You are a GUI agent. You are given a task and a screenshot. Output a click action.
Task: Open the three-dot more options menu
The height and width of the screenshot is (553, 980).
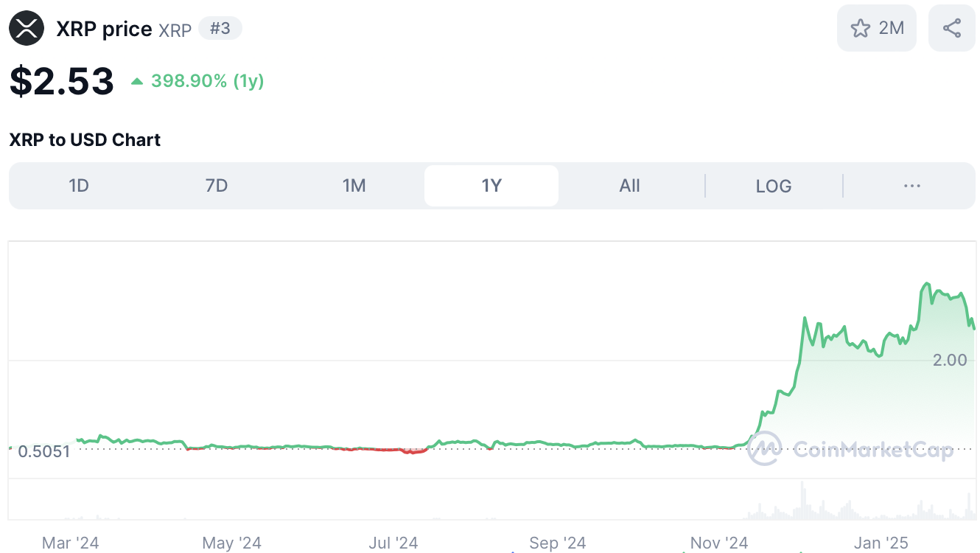coord(911,186)
